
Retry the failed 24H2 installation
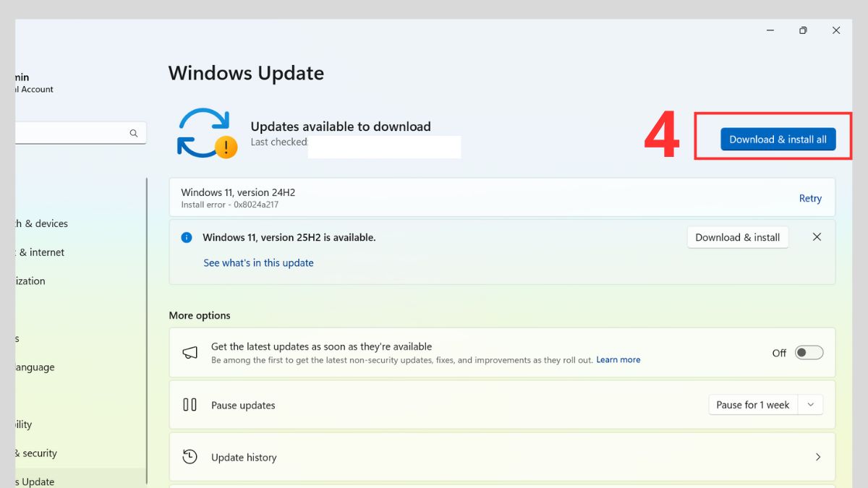[x=810, y=198]
